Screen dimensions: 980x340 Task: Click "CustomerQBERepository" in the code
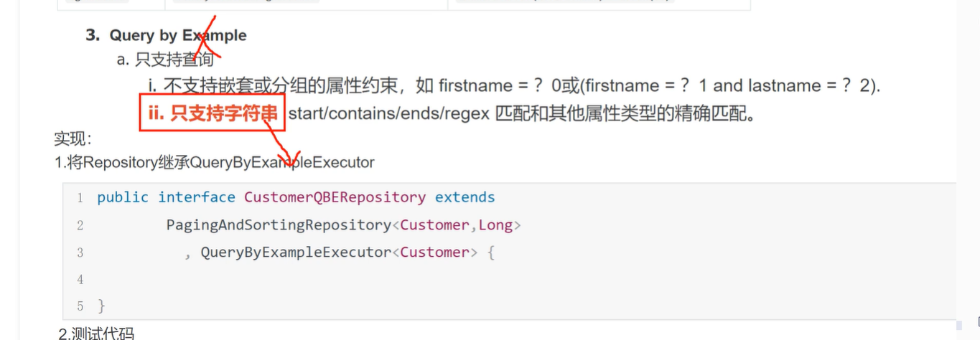(x=335, y=197)
